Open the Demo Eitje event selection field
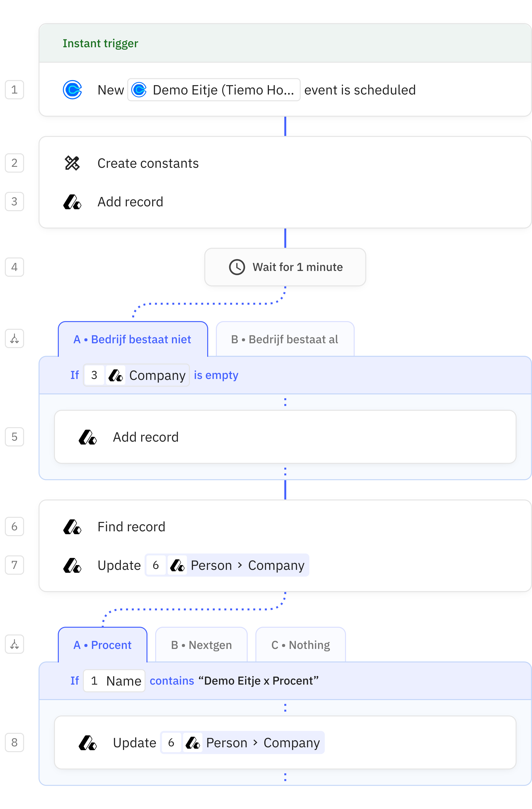532x809 pixels. point(214,90)
